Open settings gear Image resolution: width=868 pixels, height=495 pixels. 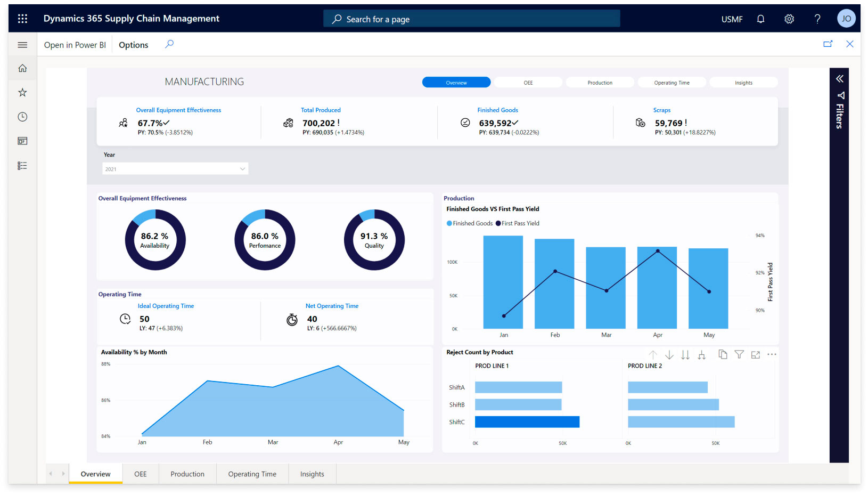789,19
